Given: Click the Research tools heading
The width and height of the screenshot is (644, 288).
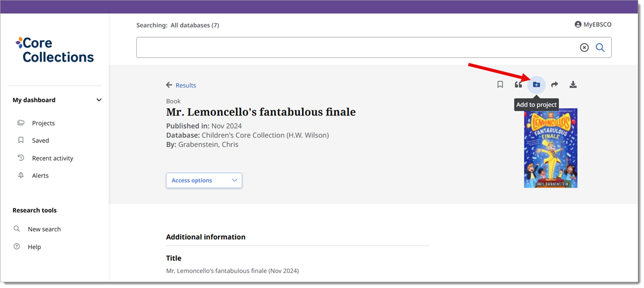Looking at the screenshot, I should pyautogui.click(x=34, y=210).
